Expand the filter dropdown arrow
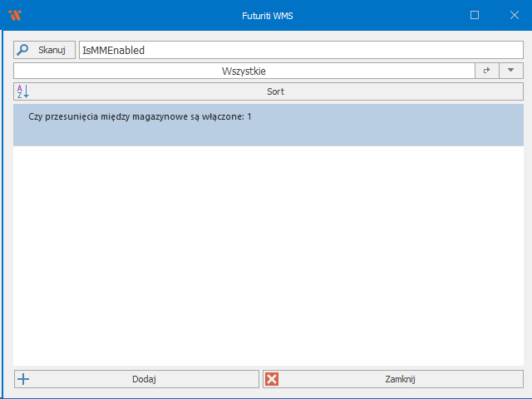Screen dimensions: 532x399 click(x=510, y=71)
